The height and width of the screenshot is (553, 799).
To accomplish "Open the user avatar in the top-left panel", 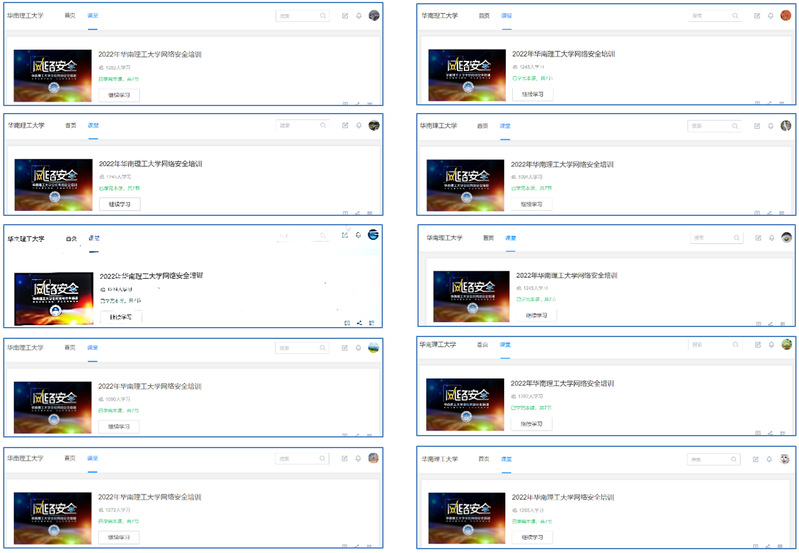I will (374, 15).
